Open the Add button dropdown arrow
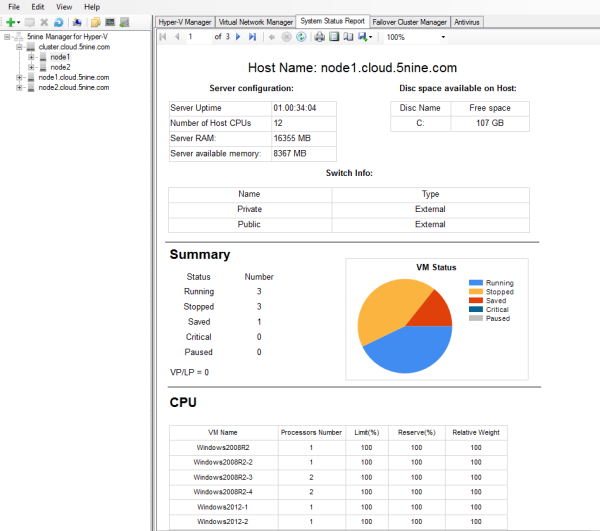The height and width of the screenshot is (531, 600). coord(18,22)
